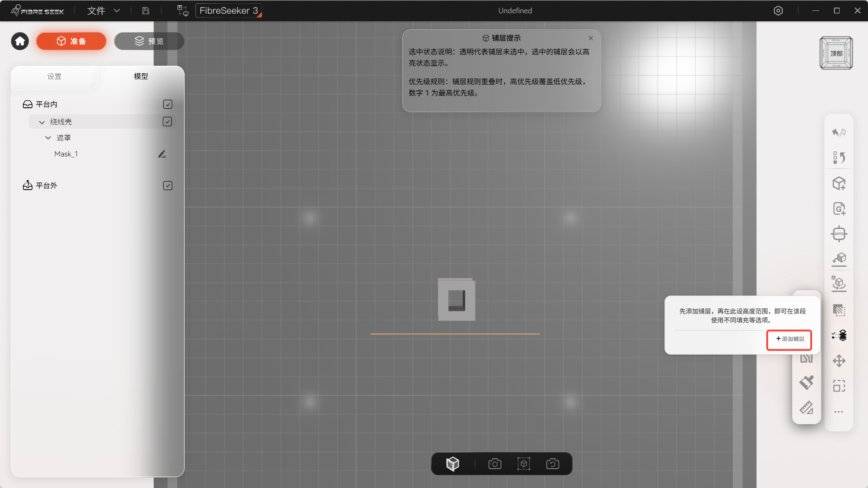Toggle the 平台内 checkbox
This screenshot has width=868, height=488.
168,104
